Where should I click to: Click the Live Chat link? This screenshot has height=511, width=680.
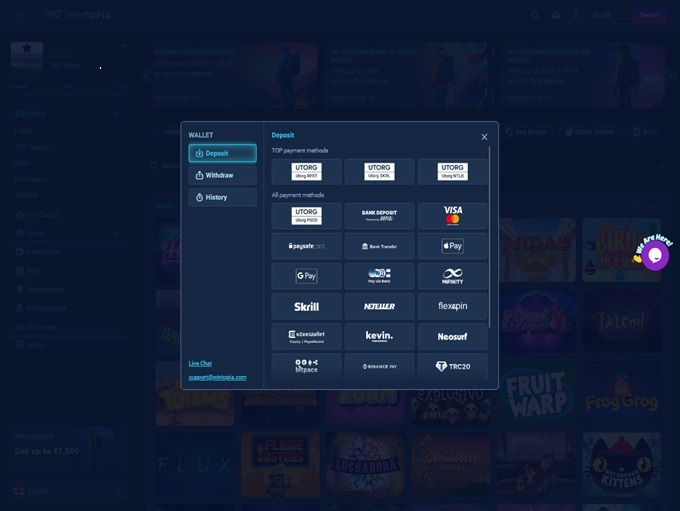coord(201,363)
